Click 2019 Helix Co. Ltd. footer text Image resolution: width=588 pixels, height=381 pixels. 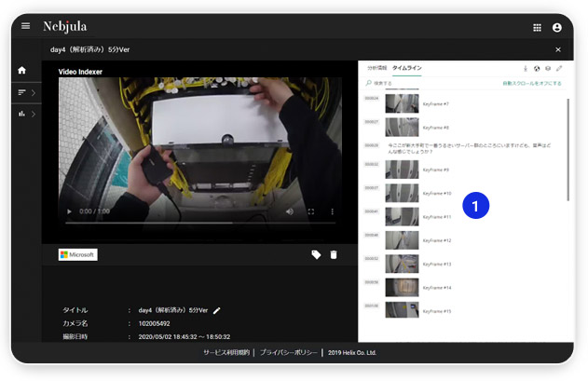point(352,352)
